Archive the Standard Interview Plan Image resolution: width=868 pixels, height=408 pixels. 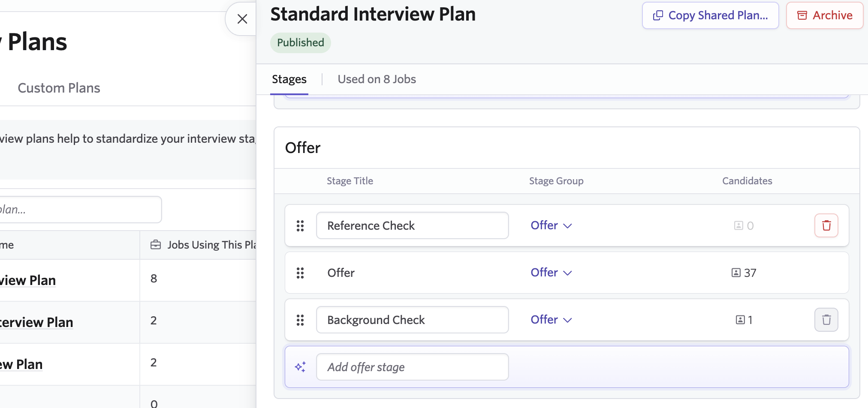824,15
